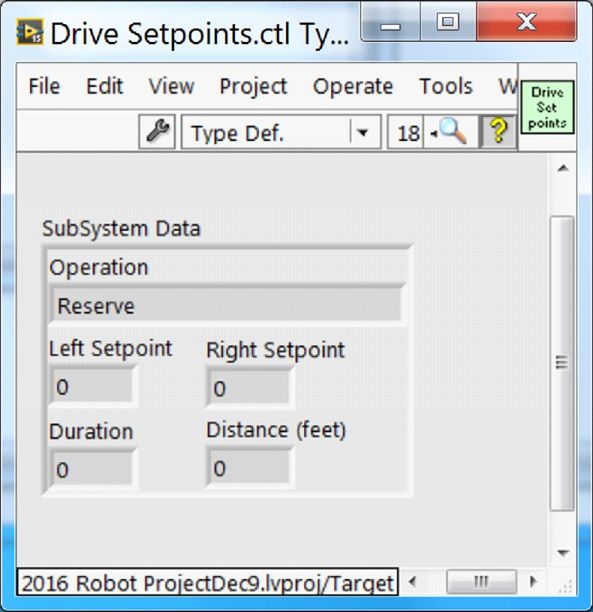Open the View menu
Image resolution: width=593 pixels, height=612 pixels.
(x=171, y=86)
